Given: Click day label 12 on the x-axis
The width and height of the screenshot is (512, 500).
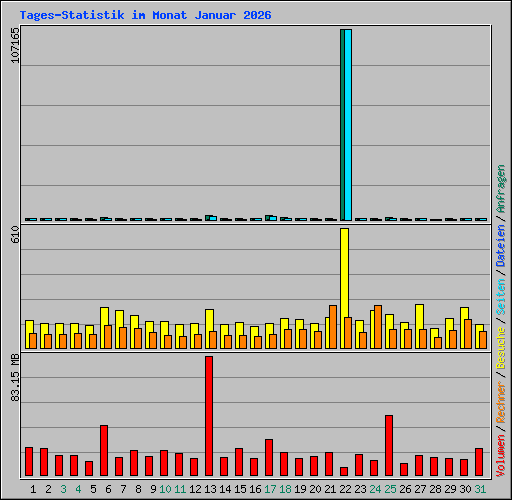Looking at the screenshot, I should point(195,489).
